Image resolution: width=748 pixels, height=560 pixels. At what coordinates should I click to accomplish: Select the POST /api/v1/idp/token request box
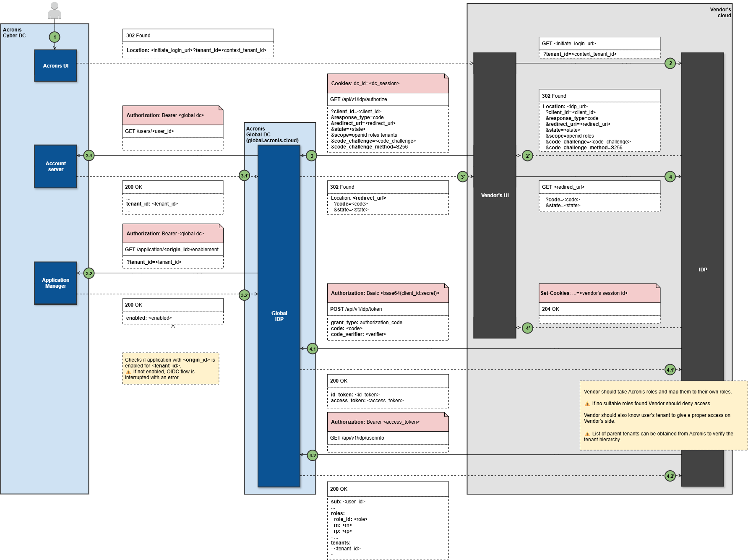tap(388, 309)
